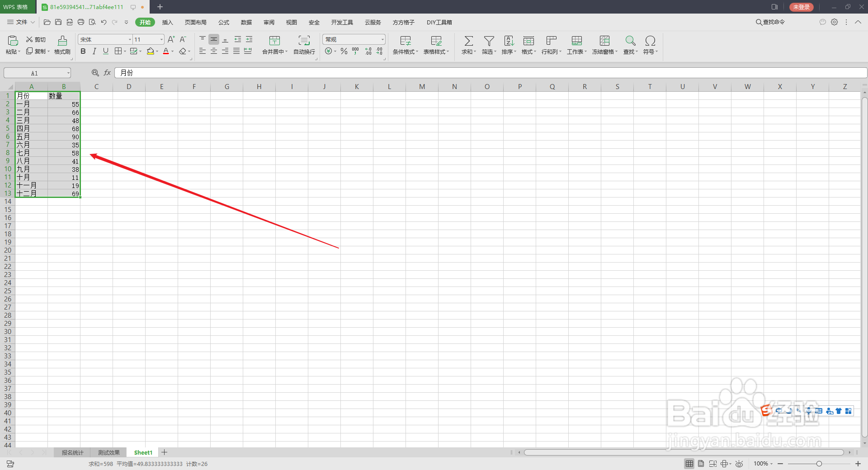Increase decimal places

point(368,51)
